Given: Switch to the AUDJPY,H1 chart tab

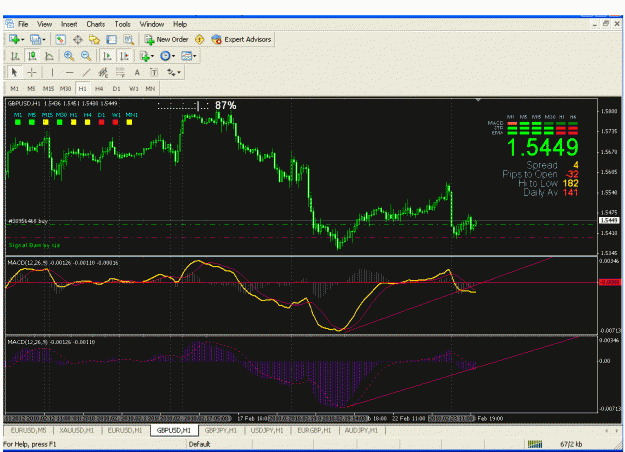Looking at the screenshot, I should coord(361,430).
